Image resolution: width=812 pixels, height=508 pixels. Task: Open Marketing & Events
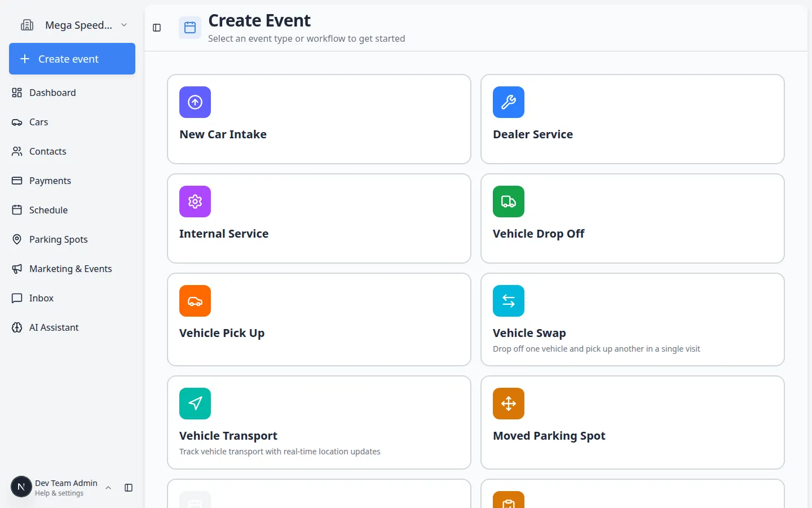pyautogui.click(x=72, y=269)
